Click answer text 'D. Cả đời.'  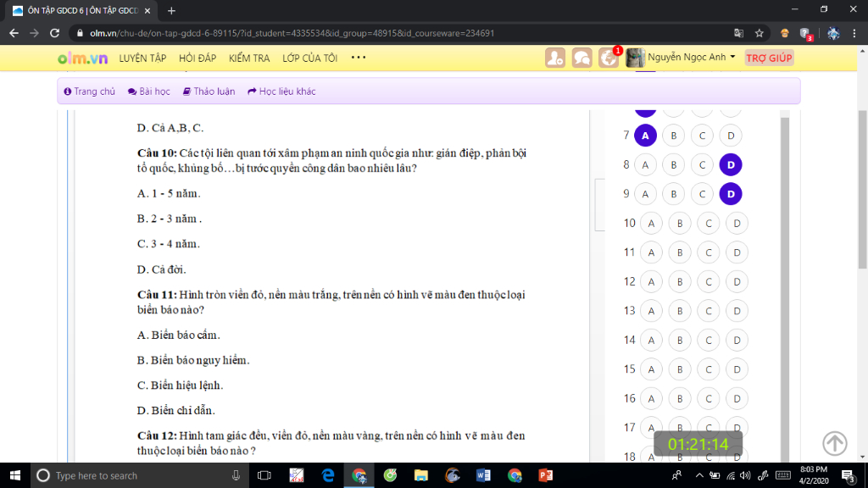162,269
